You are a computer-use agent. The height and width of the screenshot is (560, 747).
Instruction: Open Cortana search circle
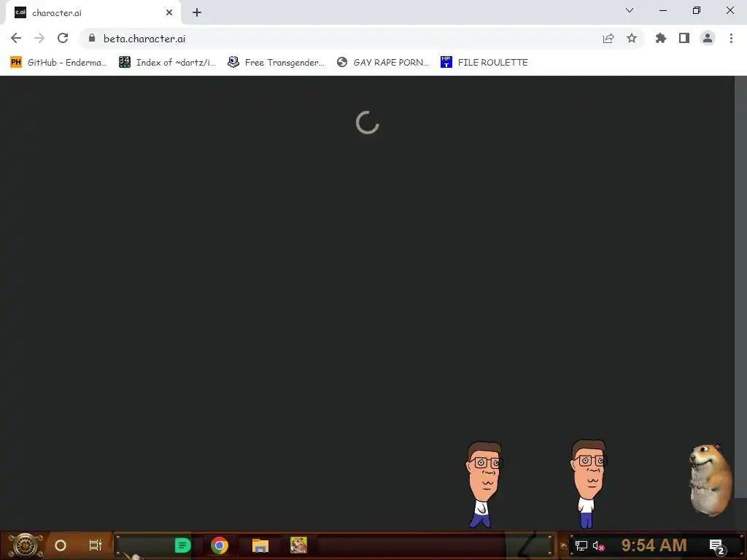point(61,545)
